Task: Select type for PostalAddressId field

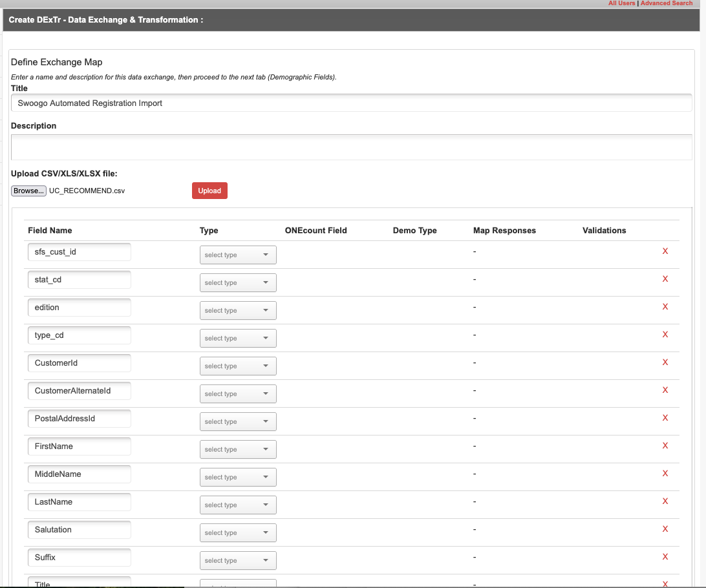Action: (238, 421)
